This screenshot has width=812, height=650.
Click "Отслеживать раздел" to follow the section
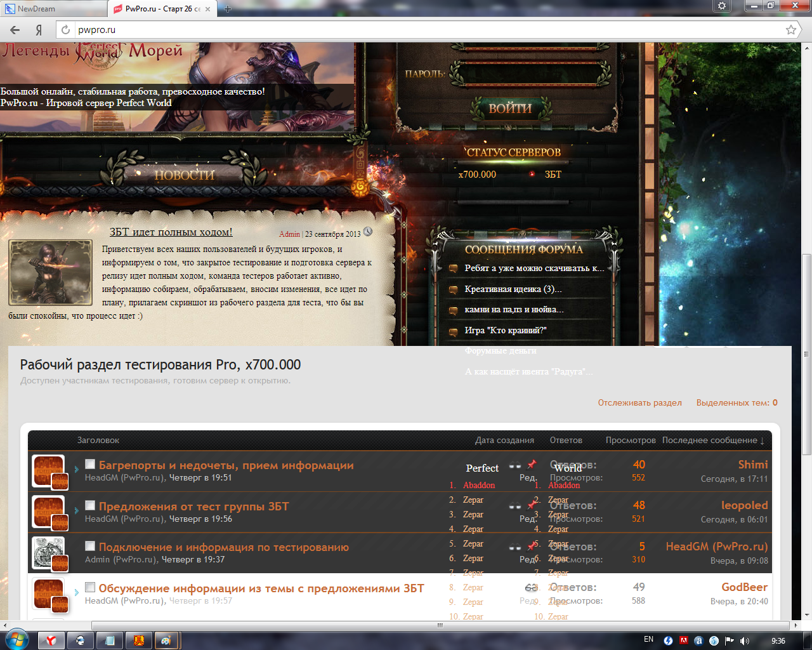pos(639,403)
